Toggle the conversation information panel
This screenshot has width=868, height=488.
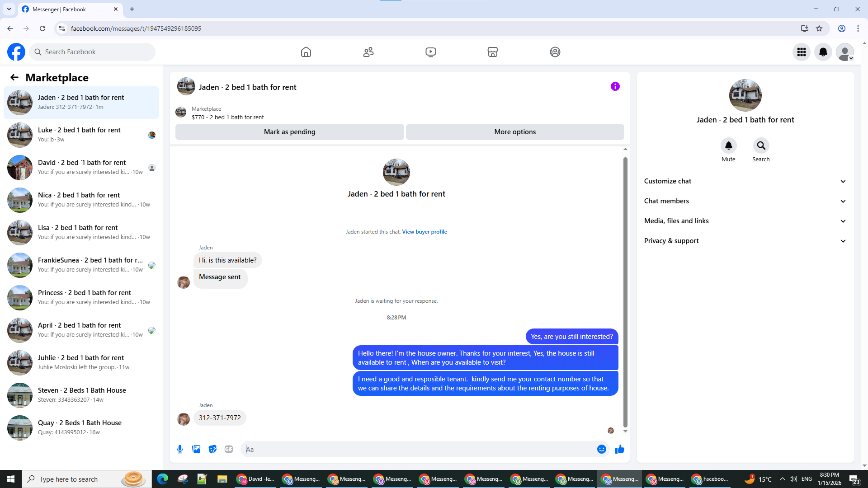[615, 86]
